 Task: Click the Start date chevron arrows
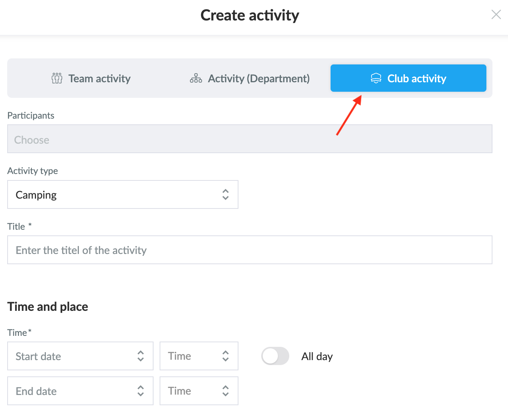click(141, 356)
